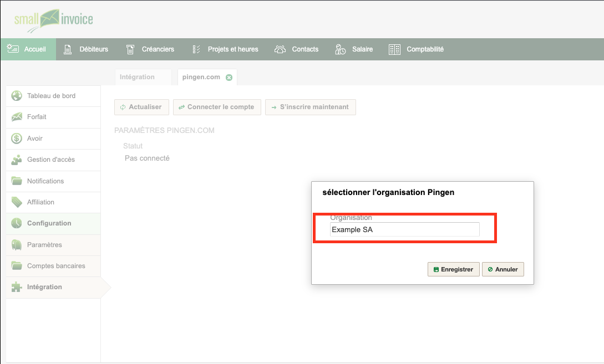
Task: Select Intégration sidebar entry
Action: 53,287
